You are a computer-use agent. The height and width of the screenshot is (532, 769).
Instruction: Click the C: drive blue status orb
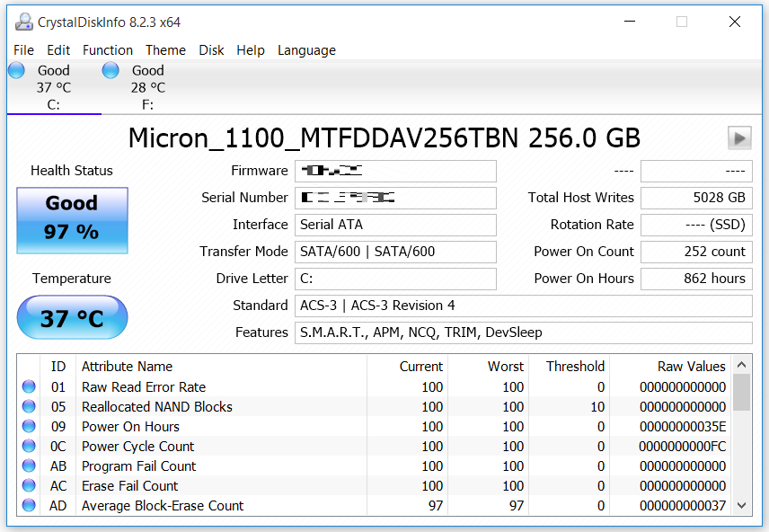click(17, 70)
